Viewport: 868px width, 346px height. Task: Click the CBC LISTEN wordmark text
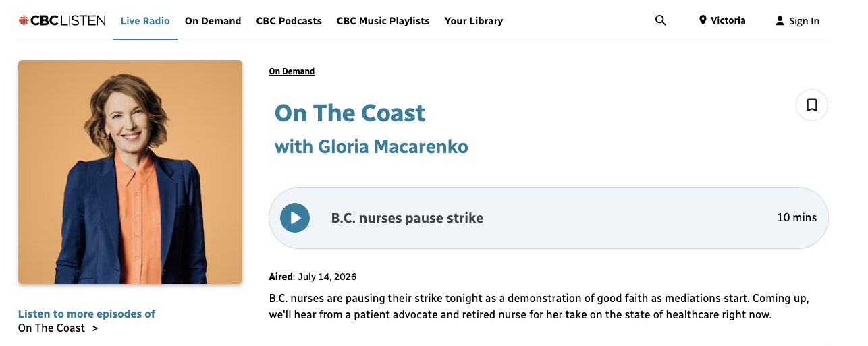coord(67,20)
